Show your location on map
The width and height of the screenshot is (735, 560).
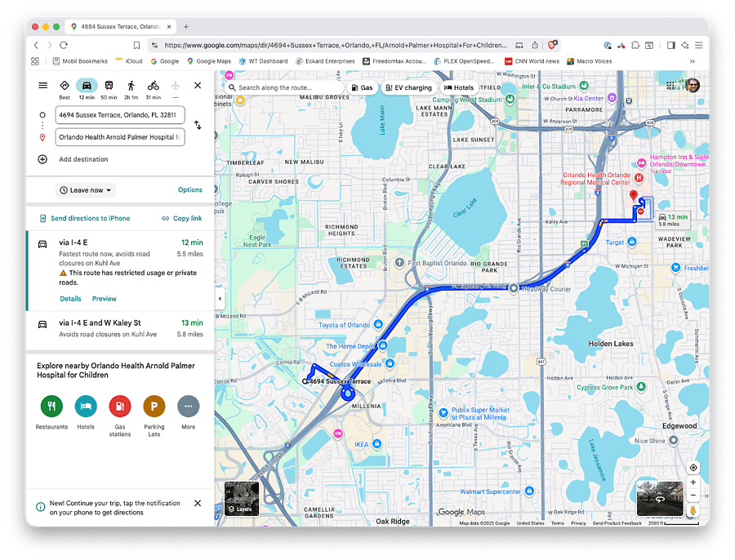pyautogui.click(x=693, y=468)
